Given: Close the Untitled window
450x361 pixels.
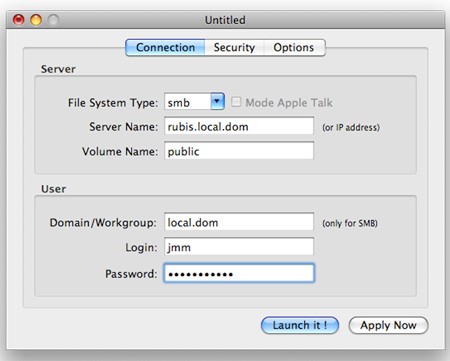Looking at the screenshot, I should 19,20.
